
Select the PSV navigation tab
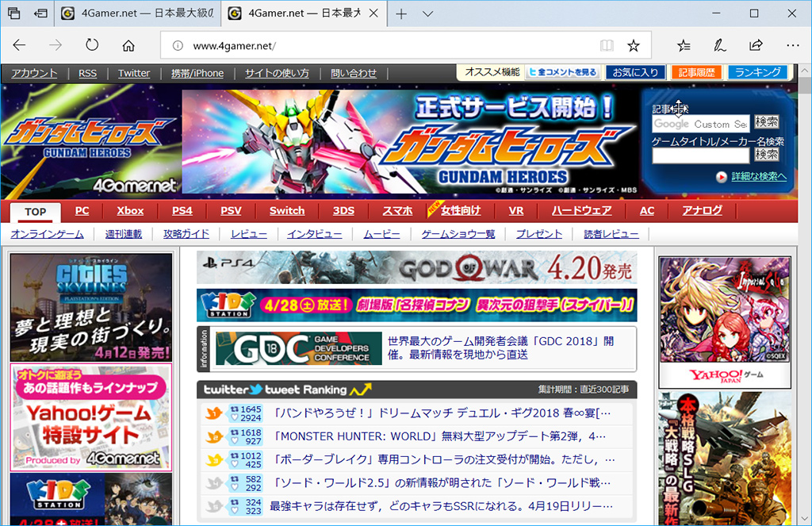pos(231,211)
